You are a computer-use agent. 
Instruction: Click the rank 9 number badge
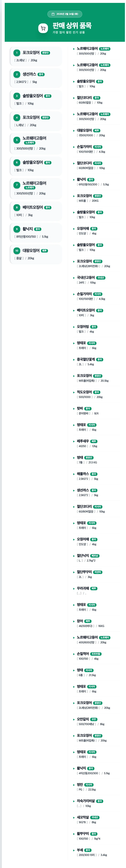[17, 229]
